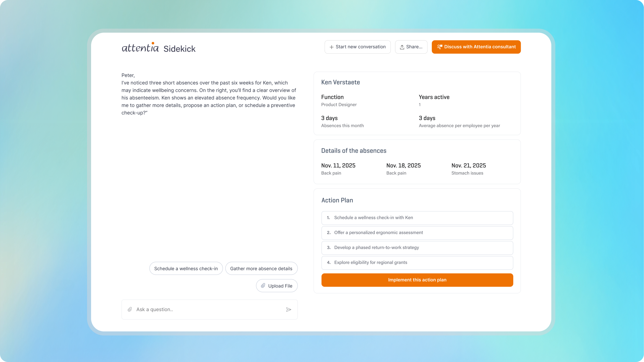
Task: Choose Schedule a wellness check-in suggestion
Action: tap(186, 269)
